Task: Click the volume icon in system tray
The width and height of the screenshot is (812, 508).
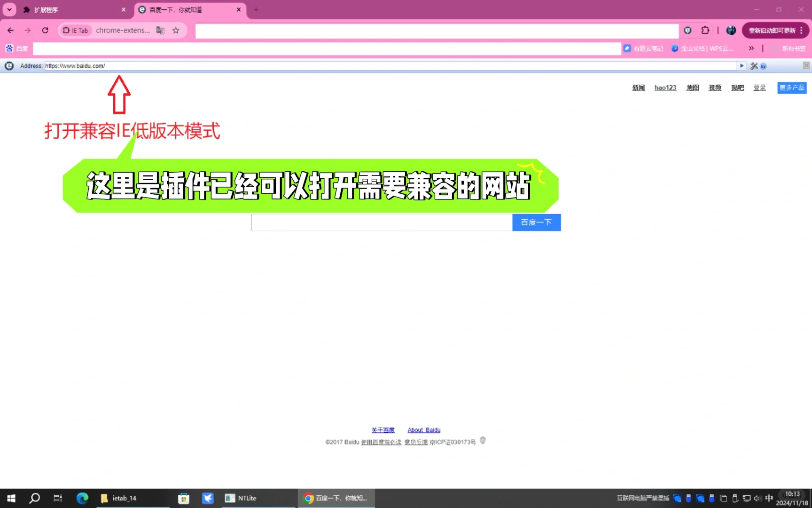Action: click(x=757, y=498)
